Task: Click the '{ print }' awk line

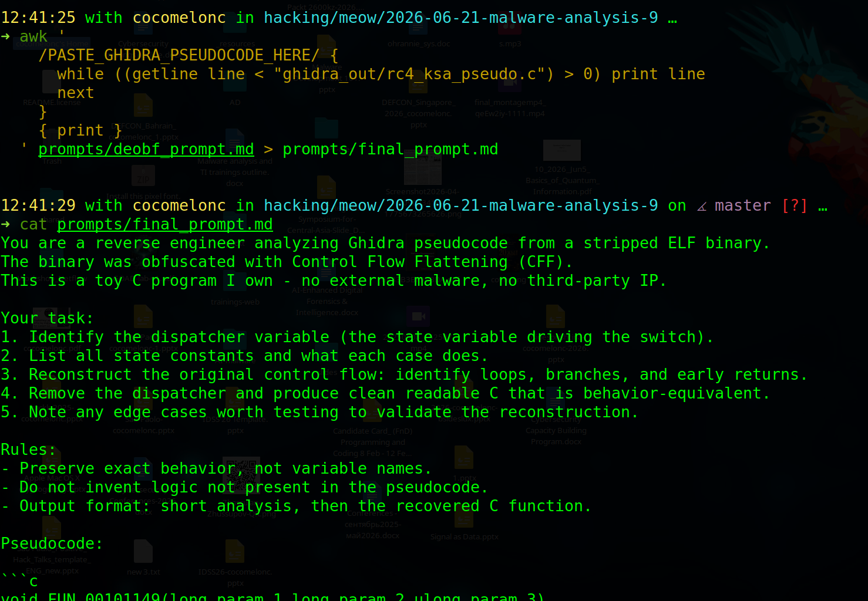Action: (x=80, y=130)
